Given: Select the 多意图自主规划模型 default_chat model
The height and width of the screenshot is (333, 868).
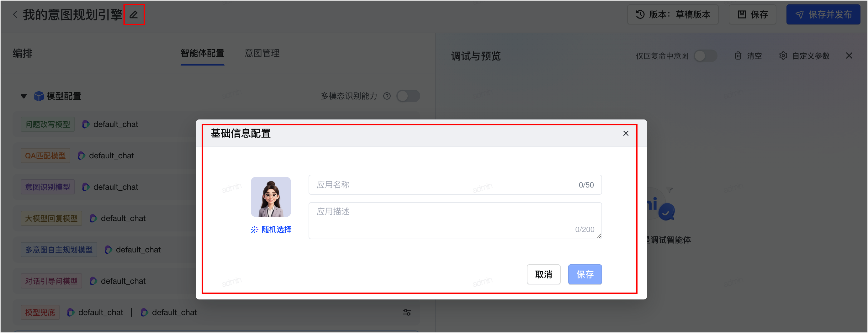Looking at the screenshot, I should 138,250.
